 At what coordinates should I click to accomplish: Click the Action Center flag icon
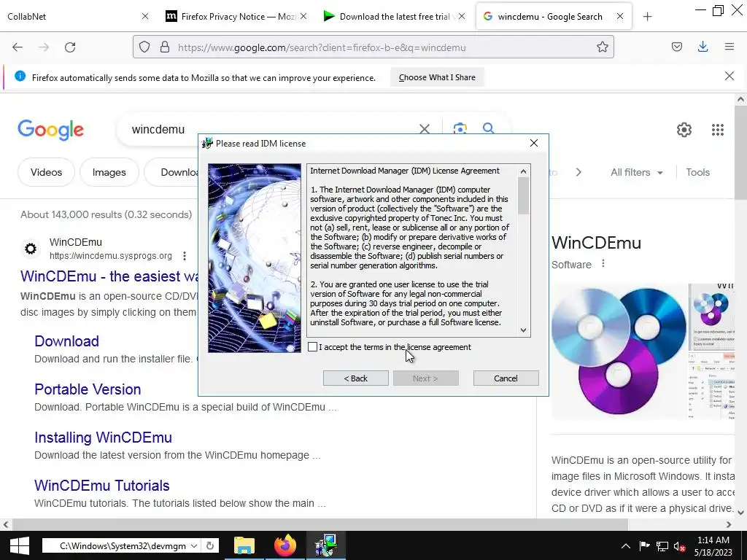pos(644,546)
